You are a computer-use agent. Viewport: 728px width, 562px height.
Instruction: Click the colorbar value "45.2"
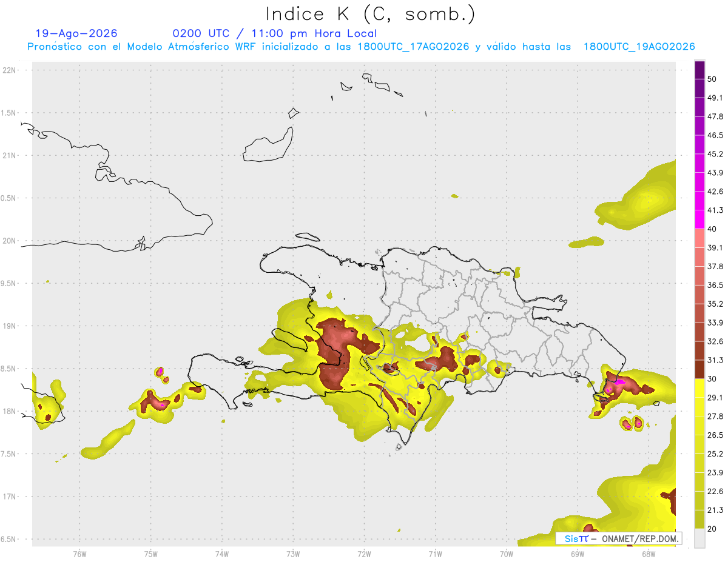(715, 154)
